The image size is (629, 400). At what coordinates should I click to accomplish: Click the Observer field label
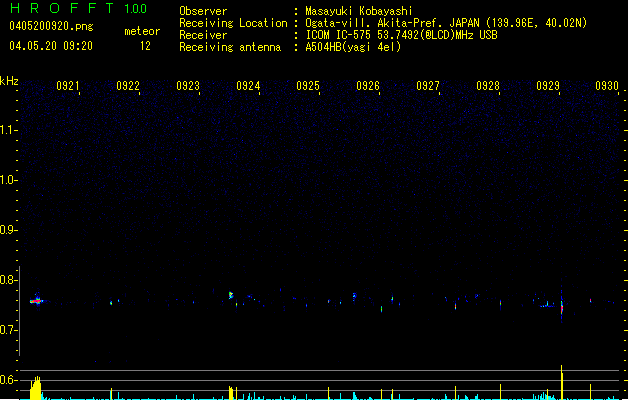pyautogui.click(x=203, y=11)
